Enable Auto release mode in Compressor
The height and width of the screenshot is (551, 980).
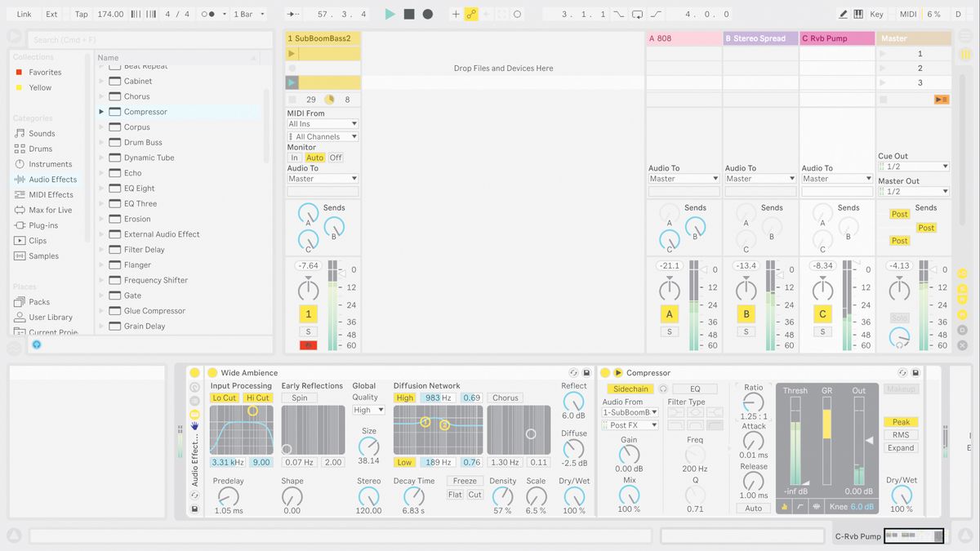(753, 507)
